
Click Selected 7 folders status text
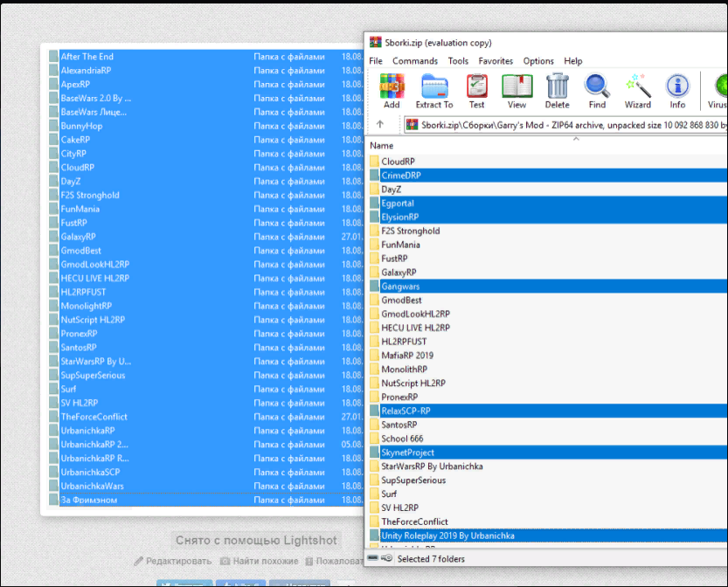tap(431, 559)
